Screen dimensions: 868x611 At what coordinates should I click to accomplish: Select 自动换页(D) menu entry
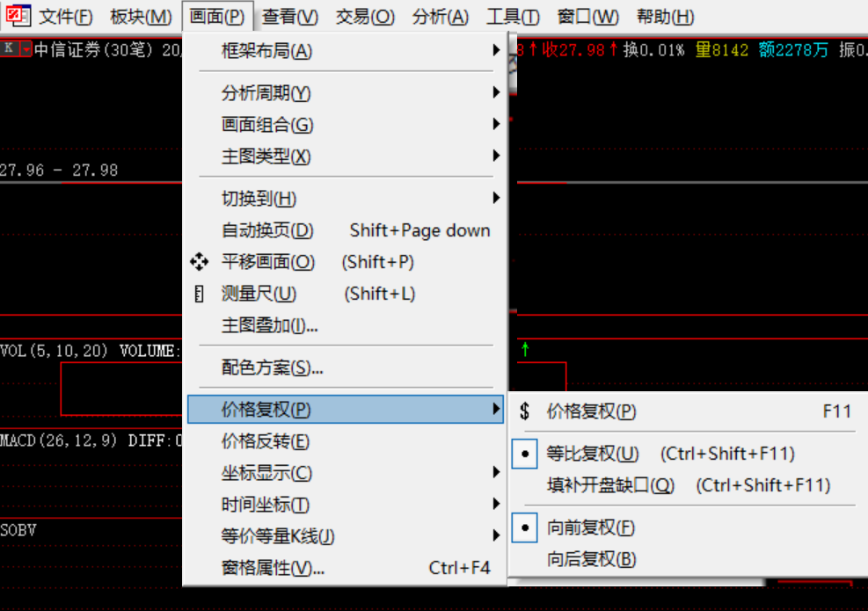click(346, 229)
